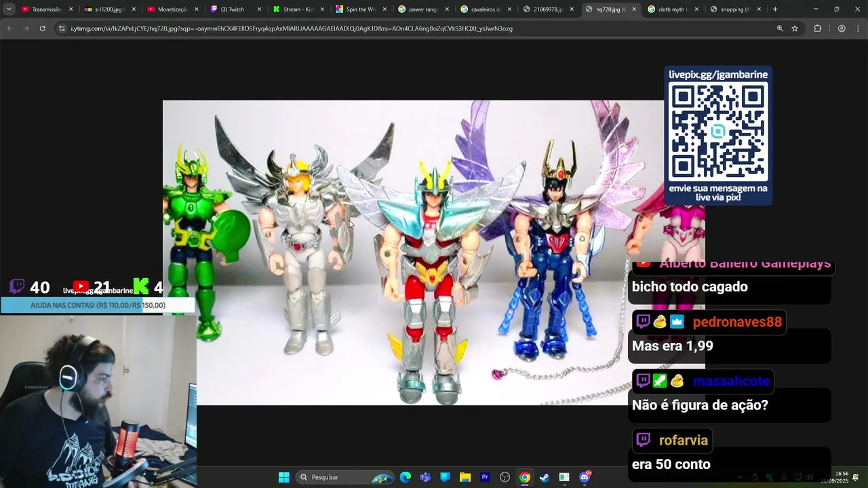Bookmark this page with star icon
868x488 pixels.
[795, 28]
